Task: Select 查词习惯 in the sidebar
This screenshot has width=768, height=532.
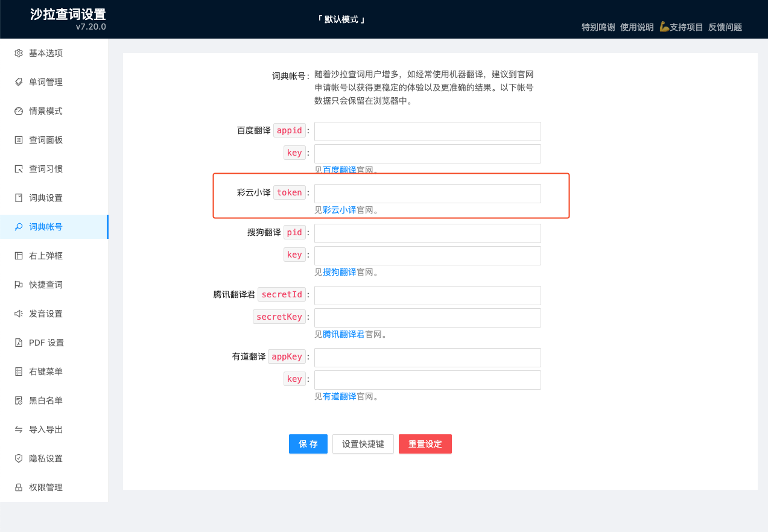Action: coord(54,169)
